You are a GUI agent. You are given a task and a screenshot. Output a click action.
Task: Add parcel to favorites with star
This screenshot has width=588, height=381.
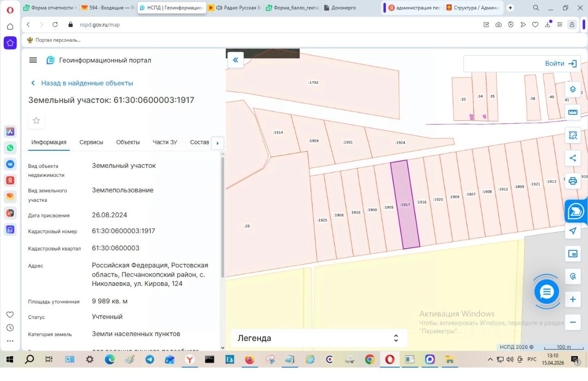[36, 120]
